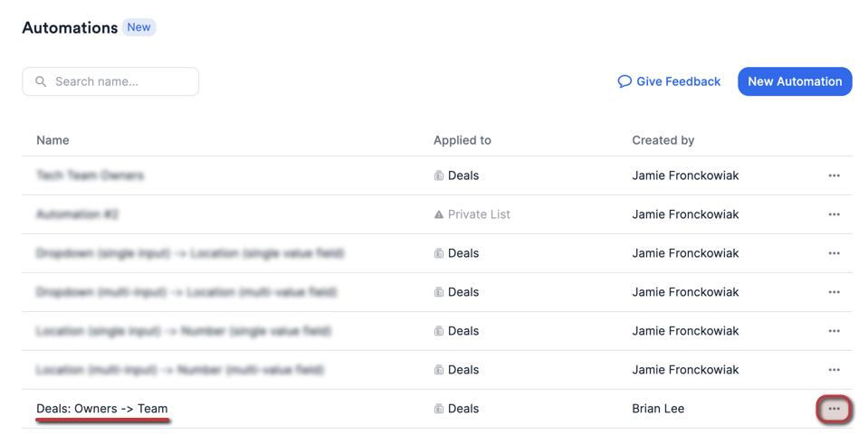Click the Private List warning triangle icon

(x=439, y=214)
